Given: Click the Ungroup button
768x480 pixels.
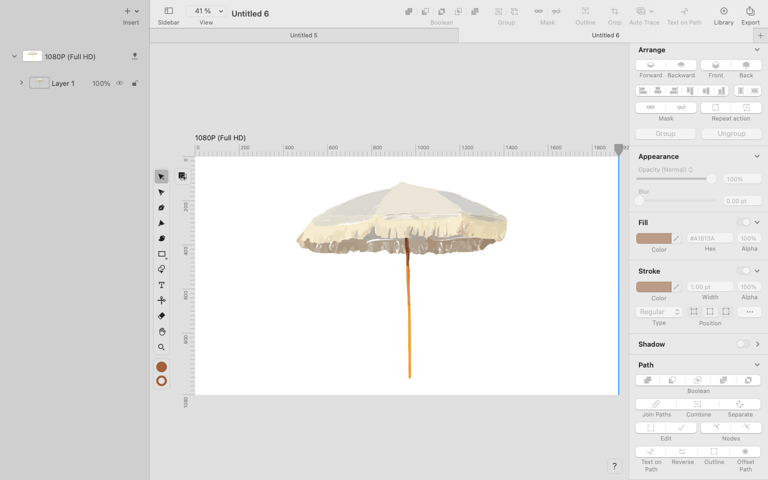Looking at the screenshot, I should [x=731, y=134].
